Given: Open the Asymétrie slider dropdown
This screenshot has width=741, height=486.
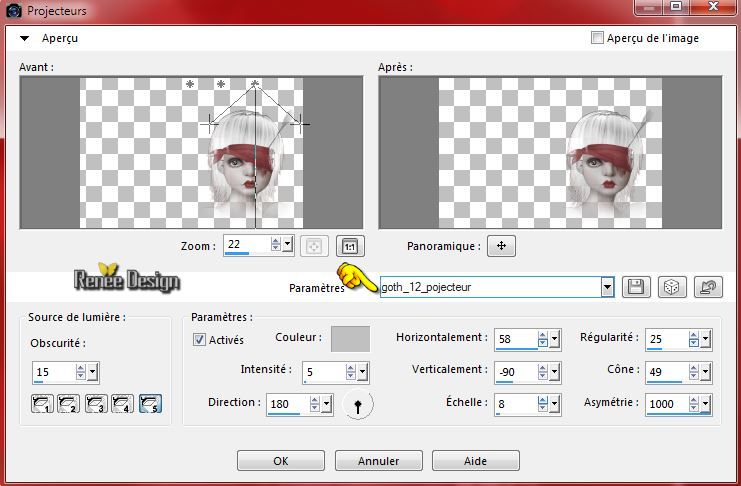Looking at the screenshot, I should (x=706, y=404).
